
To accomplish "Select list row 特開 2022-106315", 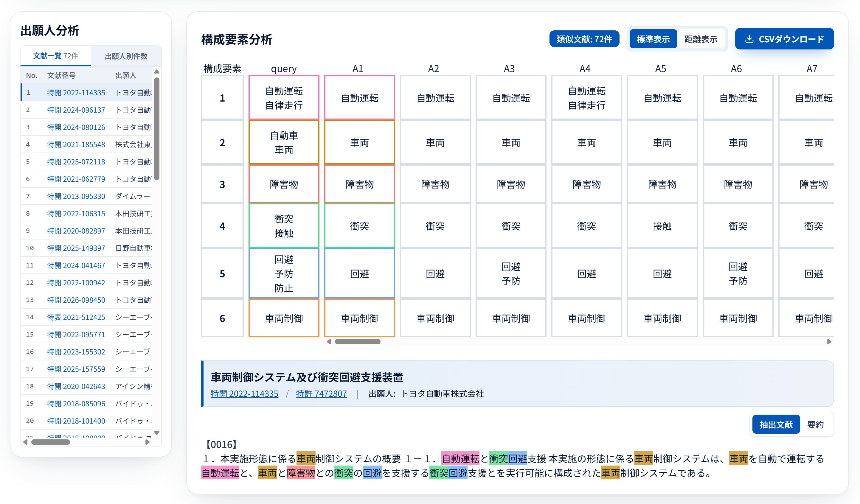I will (87, 214).
